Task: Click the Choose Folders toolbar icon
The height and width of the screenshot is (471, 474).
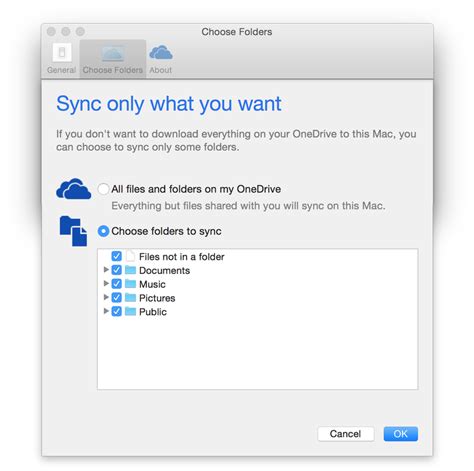Action: tap(113, 54)
